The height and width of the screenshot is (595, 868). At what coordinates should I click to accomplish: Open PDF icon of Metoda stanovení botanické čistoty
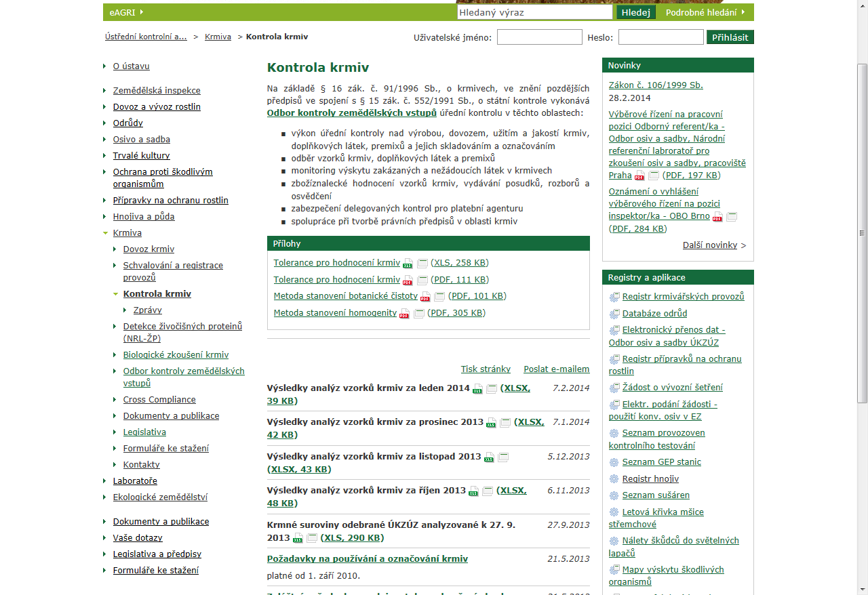[x=425, y=297]
